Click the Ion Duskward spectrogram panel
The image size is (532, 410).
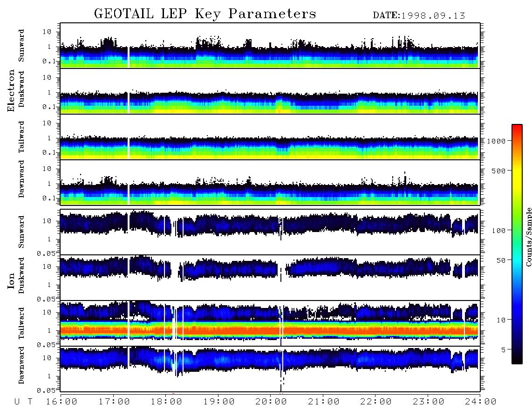point(270,278)
